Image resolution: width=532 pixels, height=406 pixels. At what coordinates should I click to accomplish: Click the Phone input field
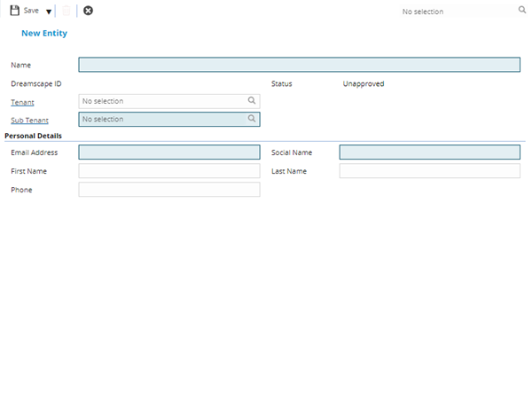[x=168, y=190]
